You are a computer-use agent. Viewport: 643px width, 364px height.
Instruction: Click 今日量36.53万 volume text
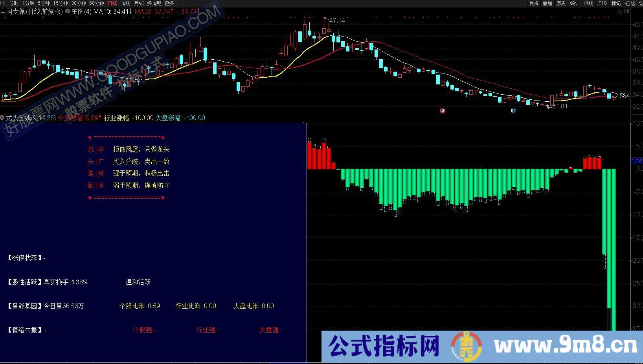pos(64,306)
